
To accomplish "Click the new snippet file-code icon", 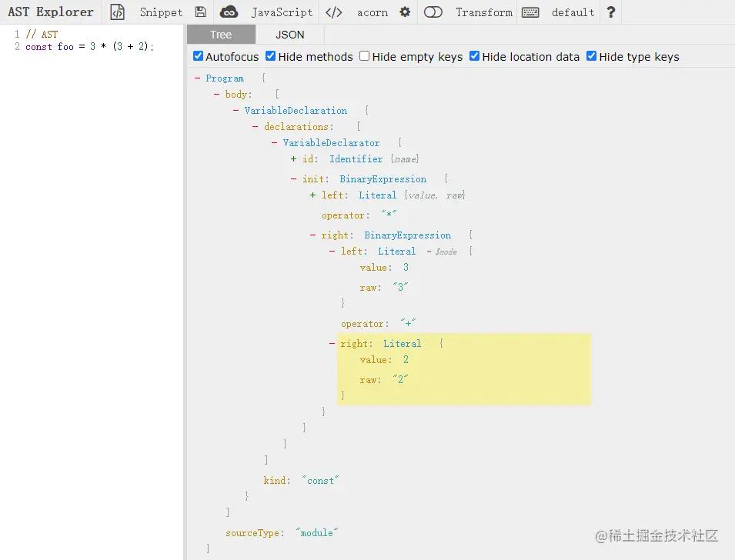I will tap(117, 12).
